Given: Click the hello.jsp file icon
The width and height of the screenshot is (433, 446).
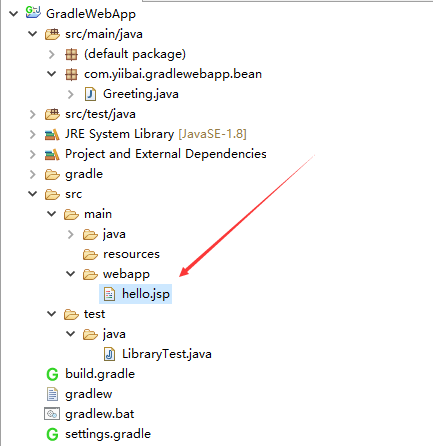Looking at the screenshot, I should [x=110, y=294].
